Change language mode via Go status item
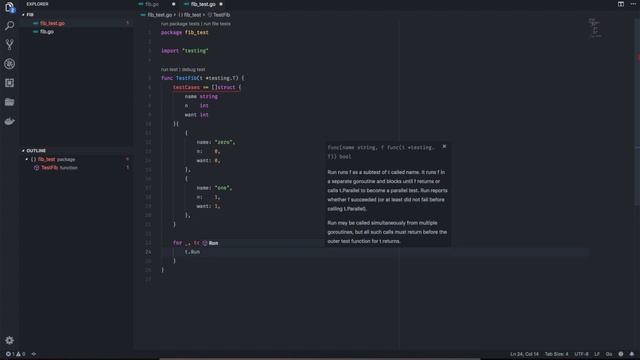Screen dimensions: 640x360 [609, 354]
